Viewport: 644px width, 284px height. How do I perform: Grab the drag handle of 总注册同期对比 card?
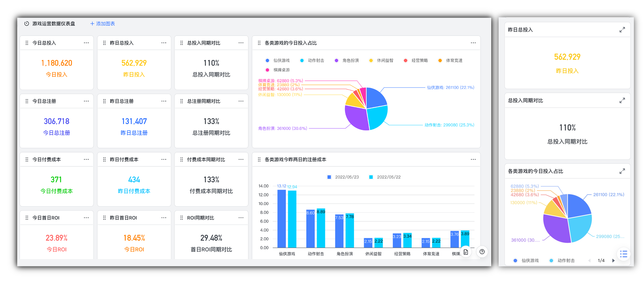click(x=182, y=101)
